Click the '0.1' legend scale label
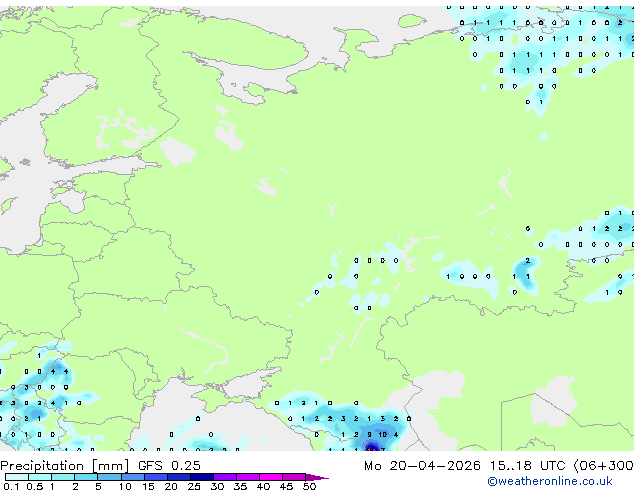 [11, 486]
